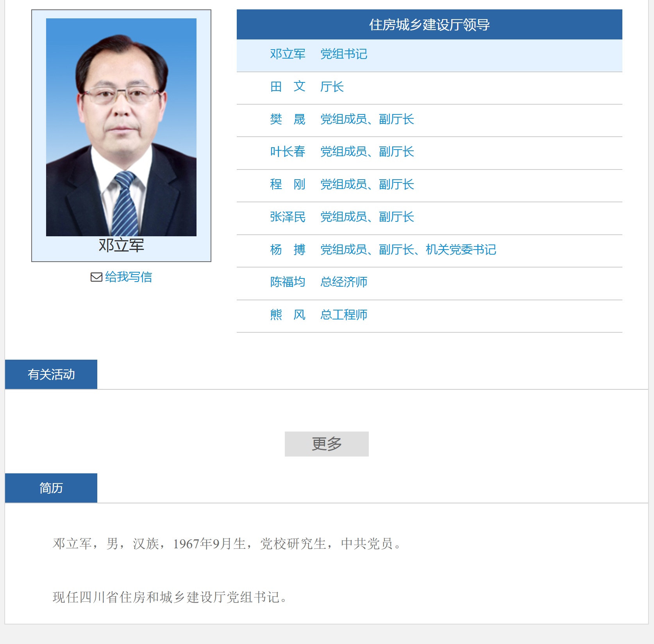Click the 邓立军 name caption under photo
The width and height of the screenshot is (654, 644).
121,245
